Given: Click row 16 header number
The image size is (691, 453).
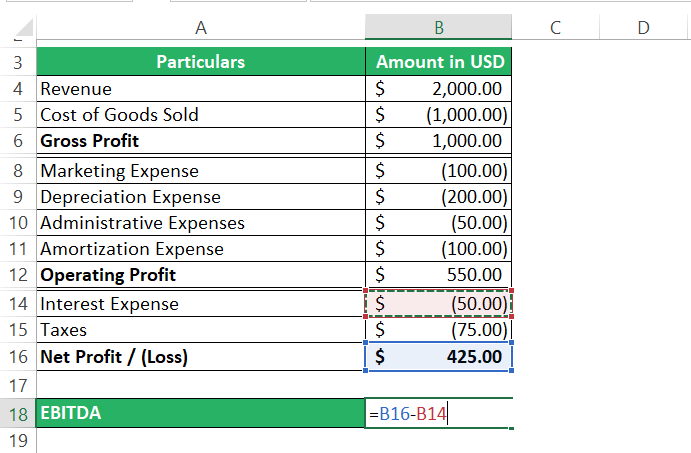Looking at the screenshot, I should coord(18,356).
